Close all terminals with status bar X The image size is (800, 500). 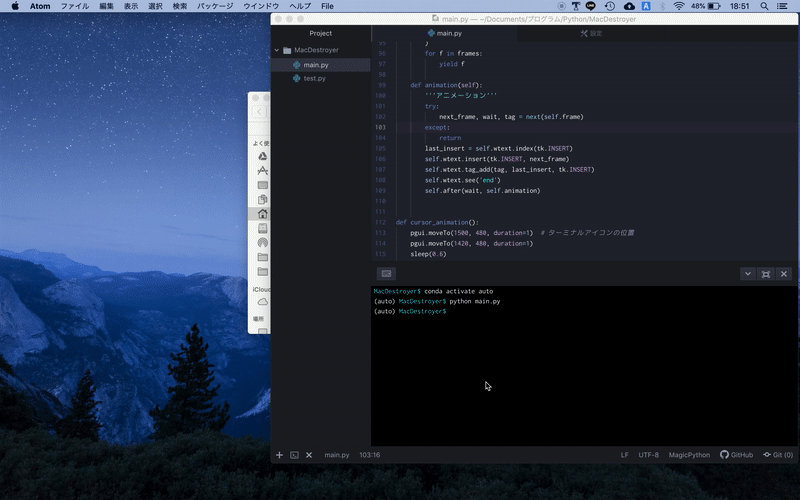point(309,455)
